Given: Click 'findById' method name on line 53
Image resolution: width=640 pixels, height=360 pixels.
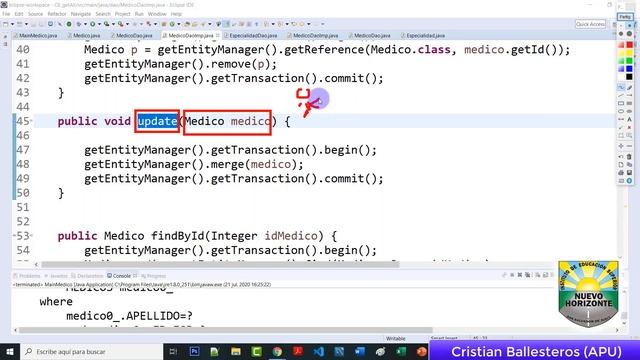Looking at the screenshot, I should pyautogui.click(x=178, y=236).
